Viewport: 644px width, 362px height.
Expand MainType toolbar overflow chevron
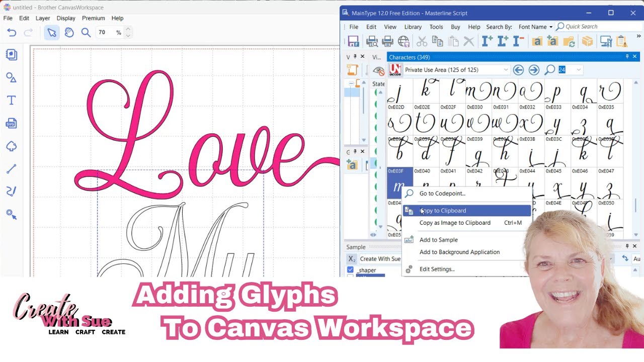pyautogui.click(x=639, y=37)
